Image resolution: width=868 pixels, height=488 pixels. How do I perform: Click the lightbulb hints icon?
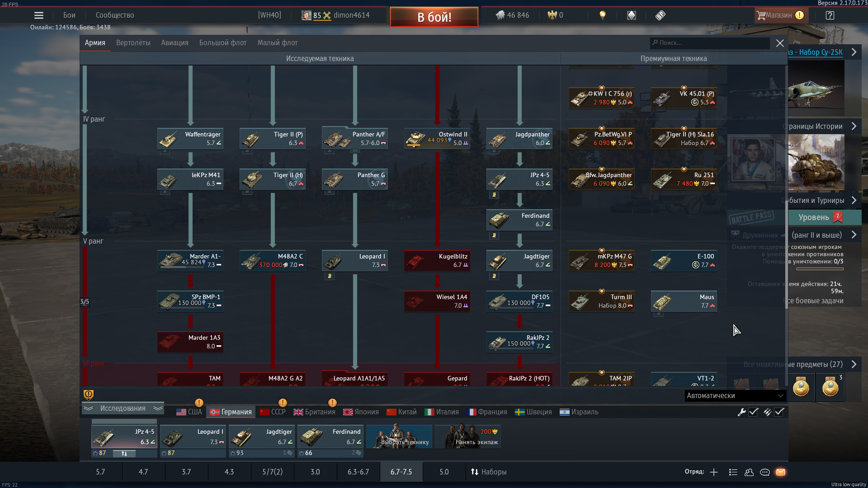[x=602, y=15]
